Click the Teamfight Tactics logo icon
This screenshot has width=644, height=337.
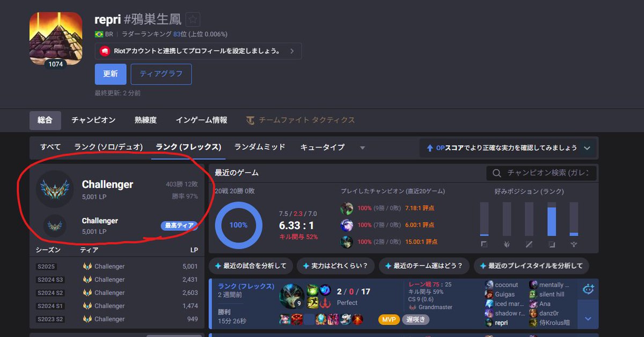click(x=251, y=120)
